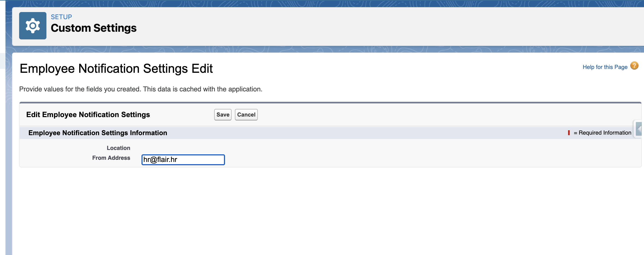Click the Edit Employee Notification Settings title
Screen dimensions: 644x255
(88, 115)
